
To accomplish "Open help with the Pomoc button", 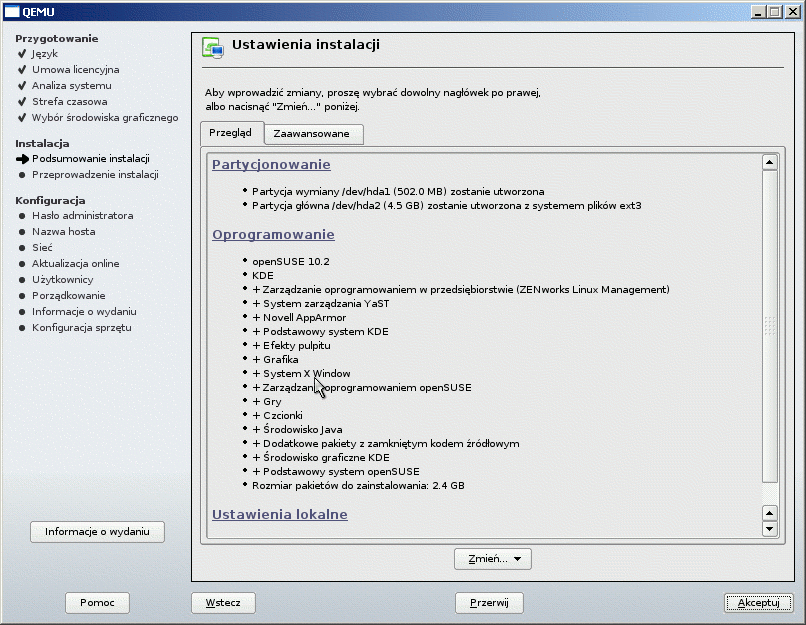I will click(98, 603).
